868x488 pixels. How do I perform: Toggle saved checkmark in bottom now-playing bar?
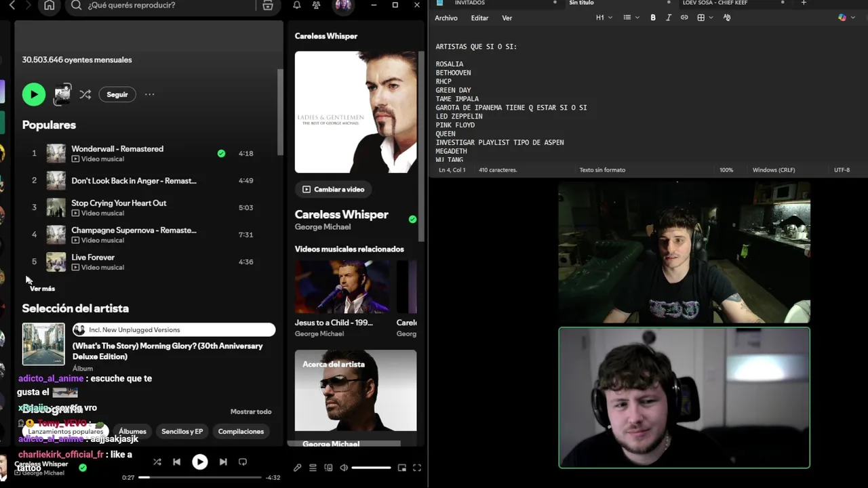pos(83,468)
